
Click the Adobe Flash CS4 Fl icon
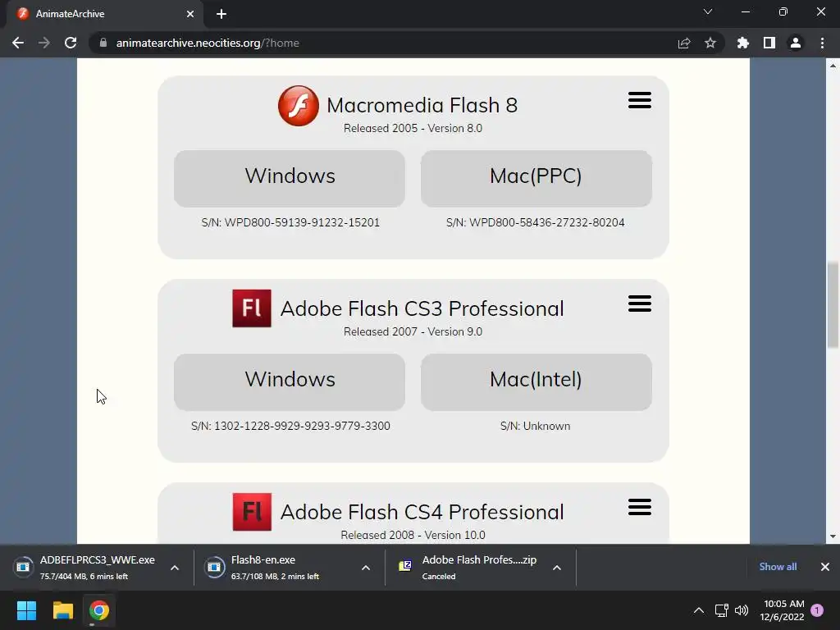pyautogui.click(x=252, y=512)
